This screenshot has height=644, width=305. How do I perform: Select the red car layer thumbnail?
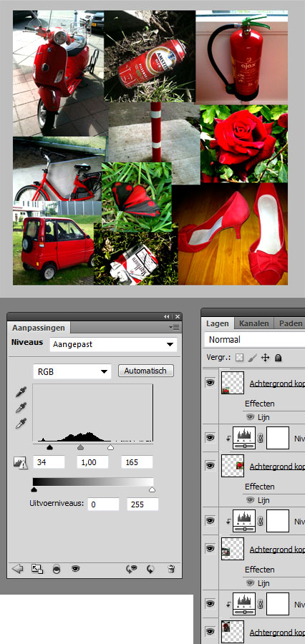(233, 384)
